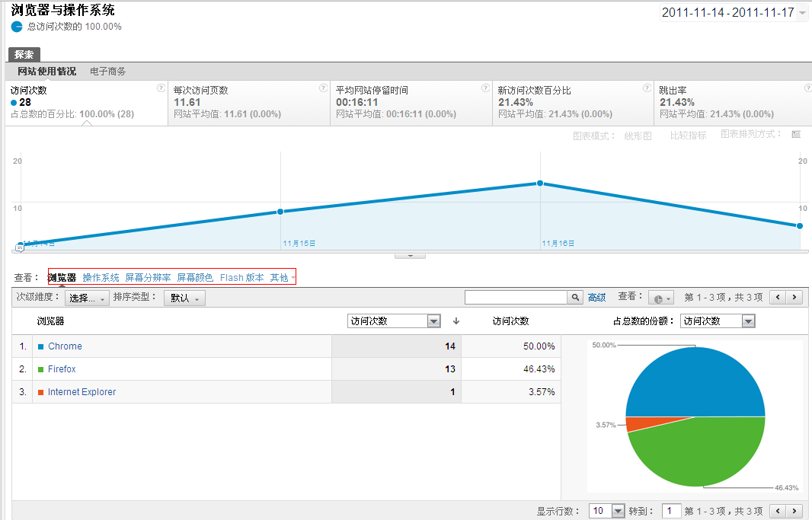
Task: Click the last data point on chart
Action: pos(800,226)
